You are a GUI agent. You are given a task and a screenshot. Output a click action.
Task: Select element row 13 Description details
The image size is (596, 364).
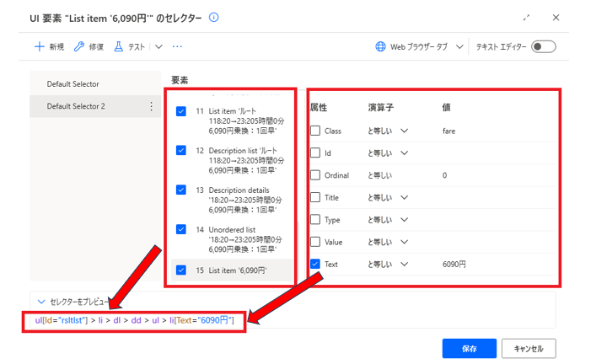[x=232, y=200]
